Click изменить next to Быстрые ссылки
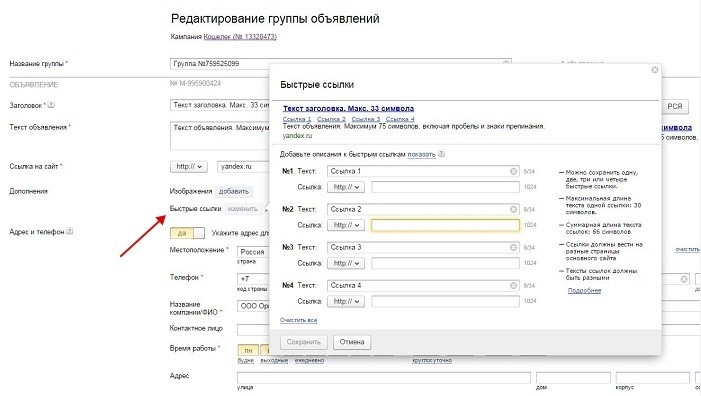Screen dimensions: 701x396 tap(243, 209)
